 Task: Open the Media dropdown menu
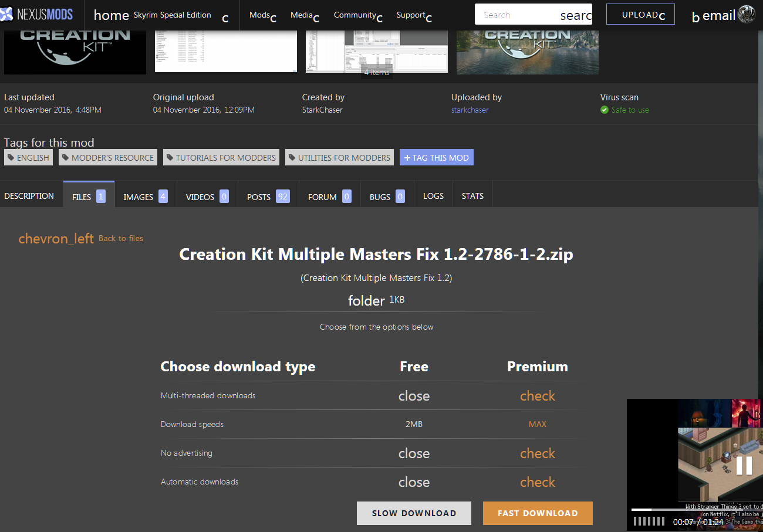[305, 16]
